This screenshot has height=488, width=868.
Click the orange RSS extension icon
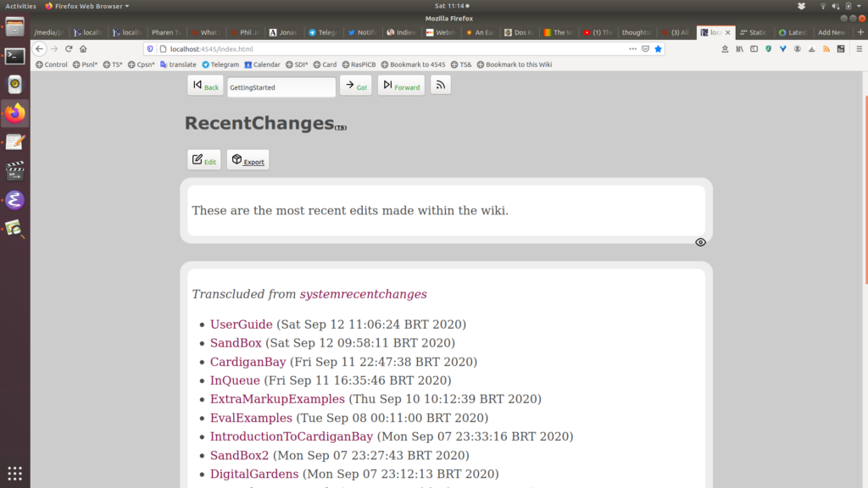point(826,48)
